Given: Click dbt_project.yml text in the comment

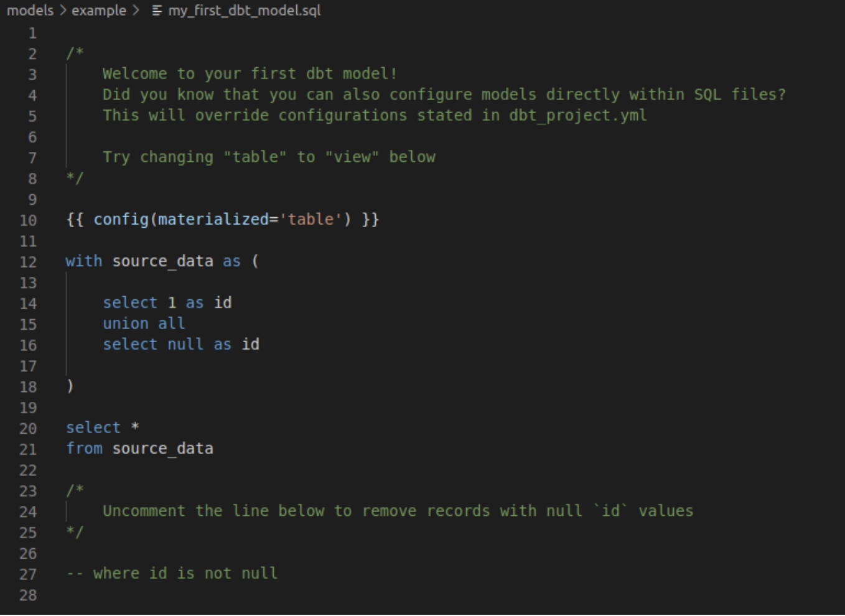Looking at the screenshot, I should [x=577, y=116].
